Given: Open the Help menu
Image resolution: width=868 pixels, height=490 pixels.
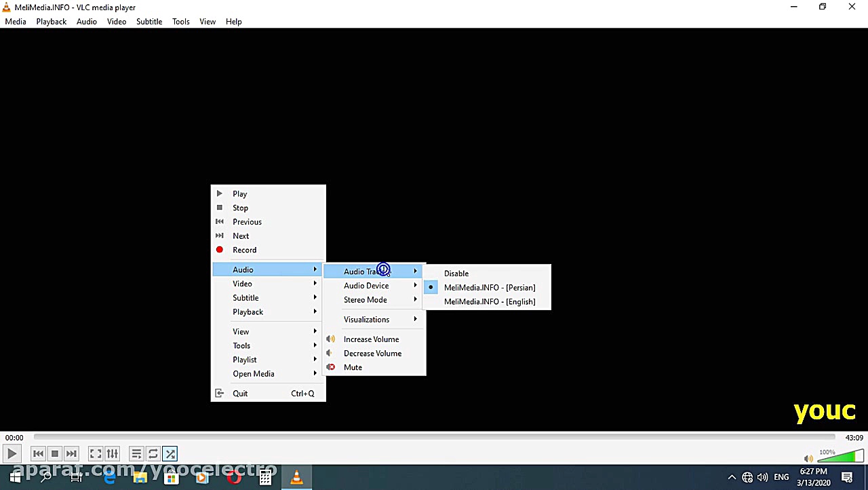Looking at the screenshot, I should (x=234, y=22).
